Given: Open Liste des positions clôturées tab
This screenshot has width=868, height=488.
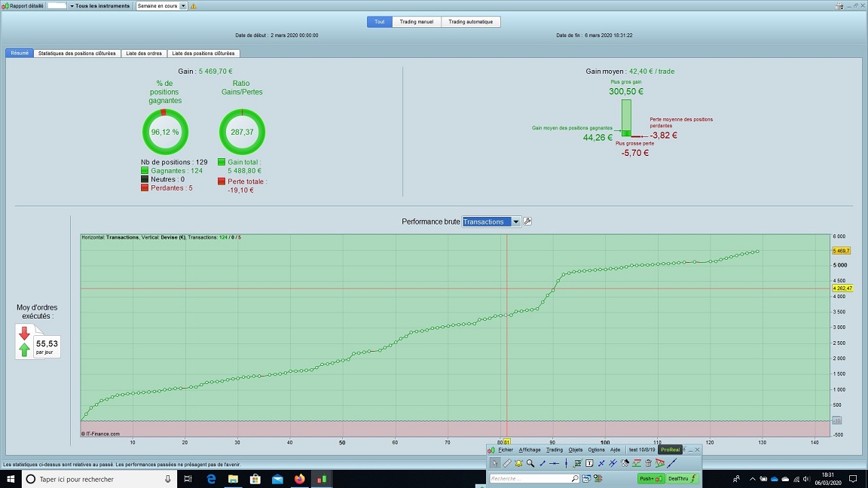Looking at the screenshot, I should [x=203, y=53].
